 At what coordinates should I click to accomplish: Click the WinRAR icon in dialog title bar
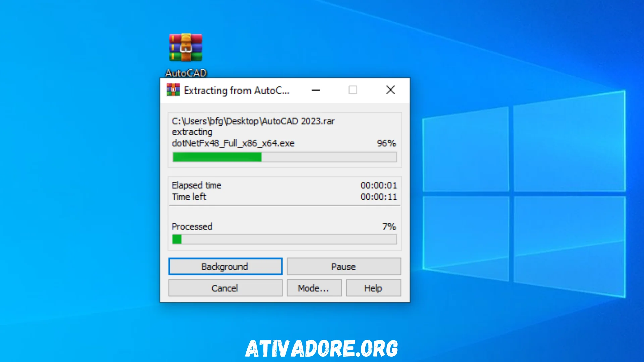[173, 90]
